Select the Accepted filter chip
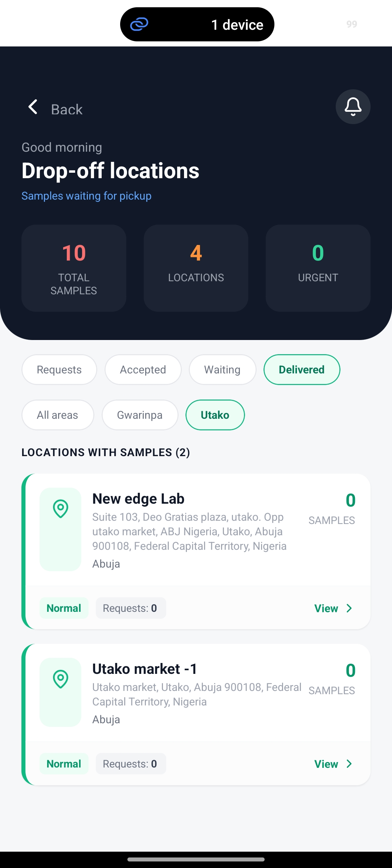 [x=143, y=370]
